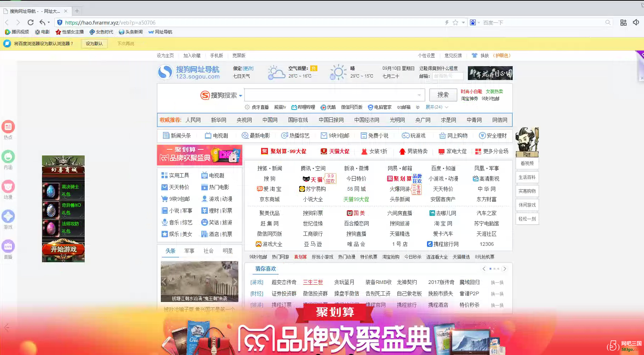Open the 热点 sidebar icon
This screenshot has height=355, width=644.
pos(8,127)
